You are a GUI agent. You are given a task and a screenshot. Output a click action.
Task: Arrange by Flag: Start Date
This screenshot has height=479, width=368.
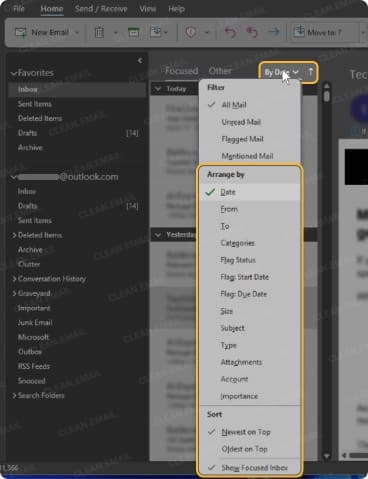249,277
